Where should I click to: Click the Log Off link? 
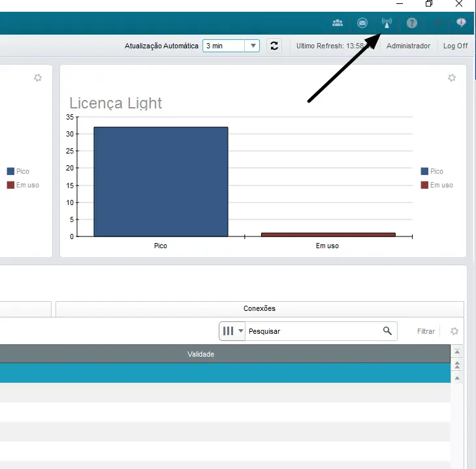455,46
